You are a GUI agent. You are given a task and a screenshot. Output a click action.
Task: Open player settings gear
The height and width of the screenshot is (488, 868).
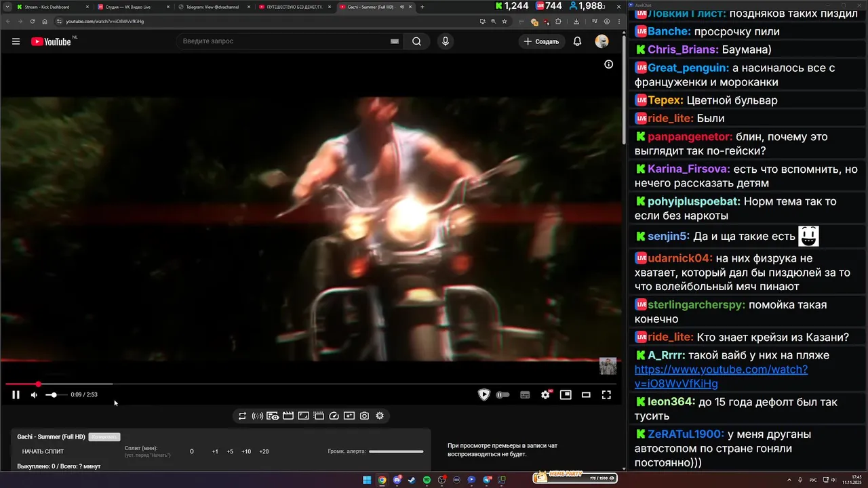(545, 394)
